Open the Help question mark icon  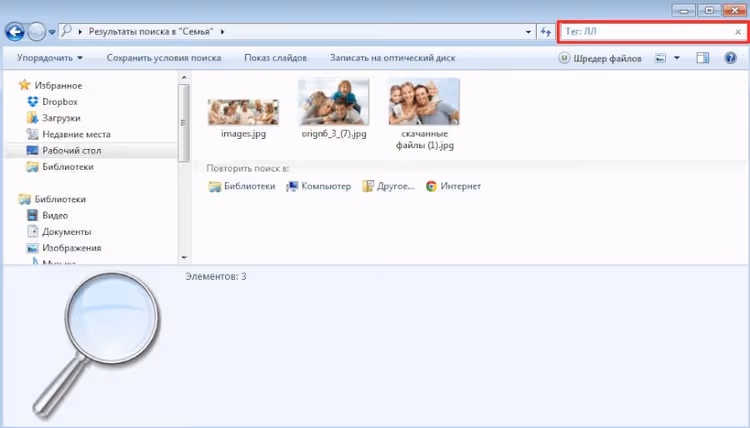730,58
